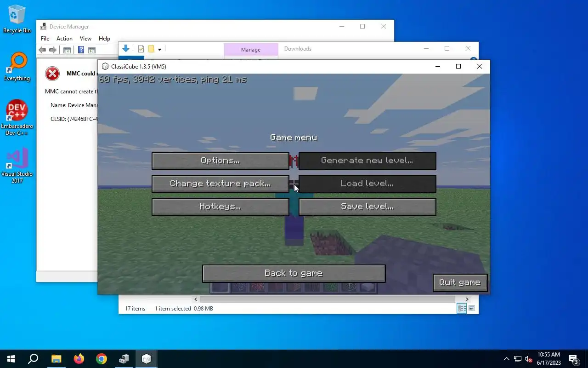
Task: Click the greyed-out Load level button
Action: tap(367, 184)
